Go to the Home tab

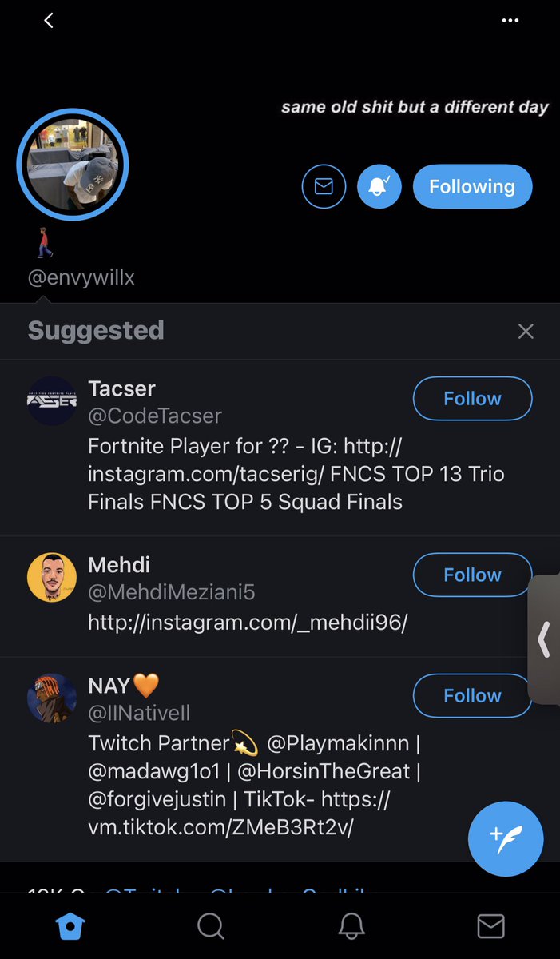[x=70, y=926]
